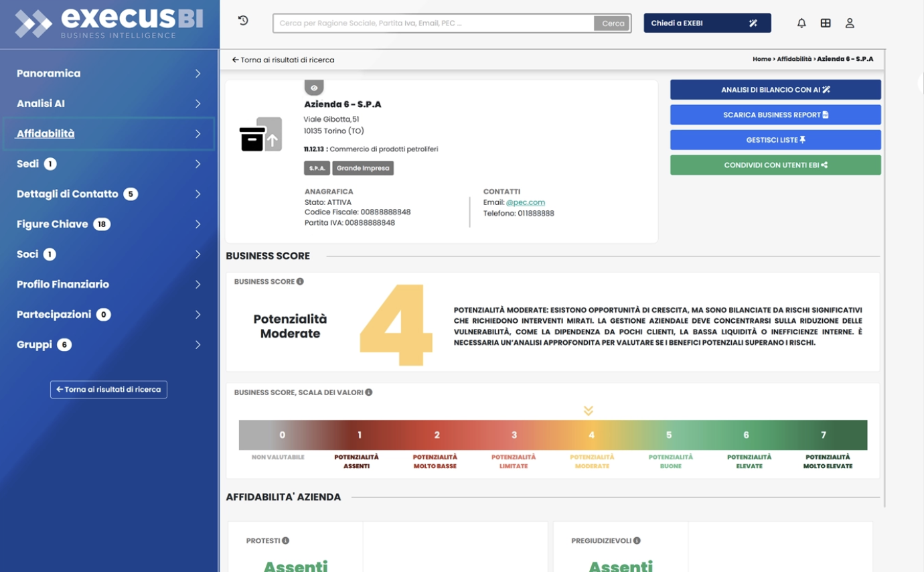Open the user account icon

(x=850, y=22)
